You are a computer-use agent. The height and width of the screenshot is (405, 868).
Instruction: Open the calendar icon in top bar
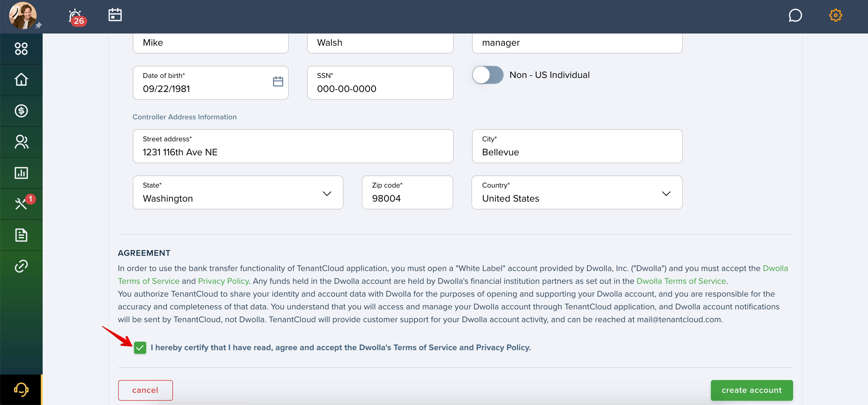click(x=115, y=15)
